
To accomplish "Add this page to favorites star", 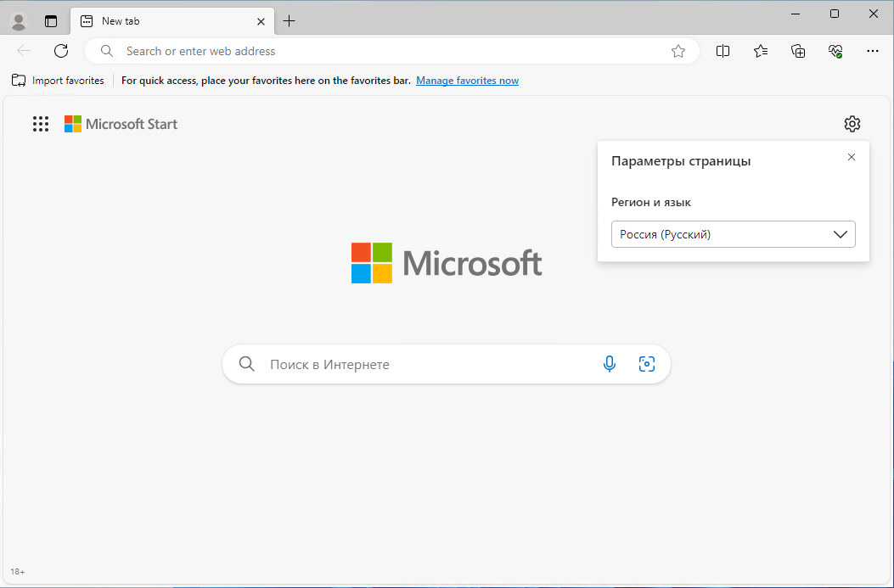I will coord(678,51).
